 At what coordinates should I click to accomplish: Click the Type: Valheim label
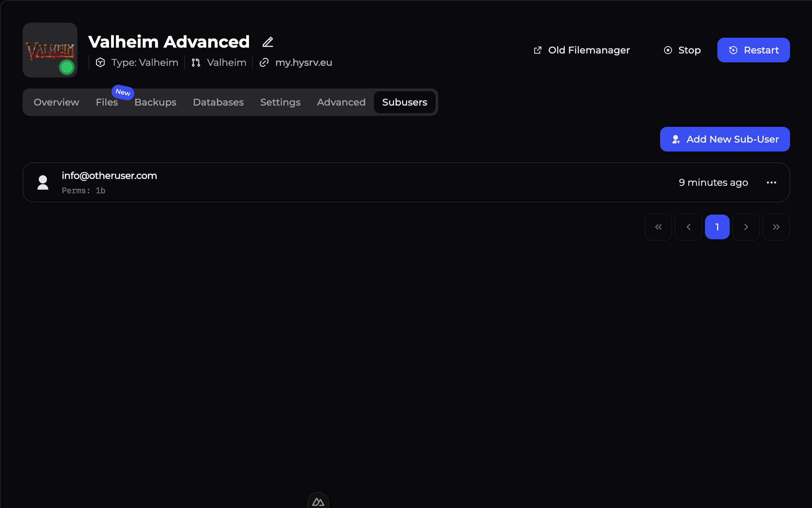(x=145, y=62)
